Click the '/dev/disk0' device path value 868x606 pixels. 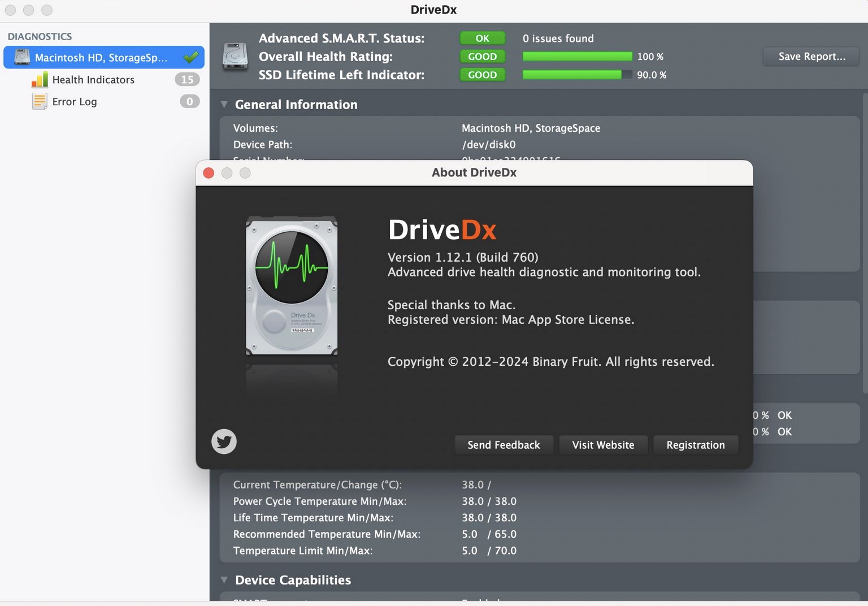[x=489, y=145]
